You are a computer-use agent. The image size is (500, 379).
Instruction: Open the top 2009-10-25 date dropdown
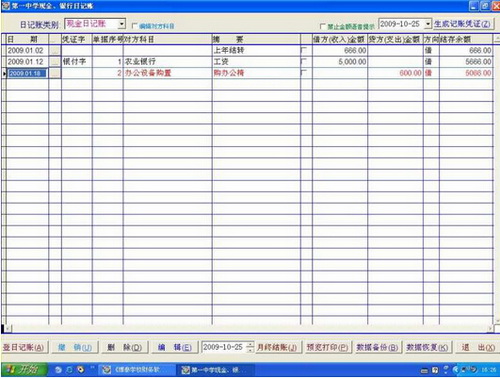(x=428, y=24)
